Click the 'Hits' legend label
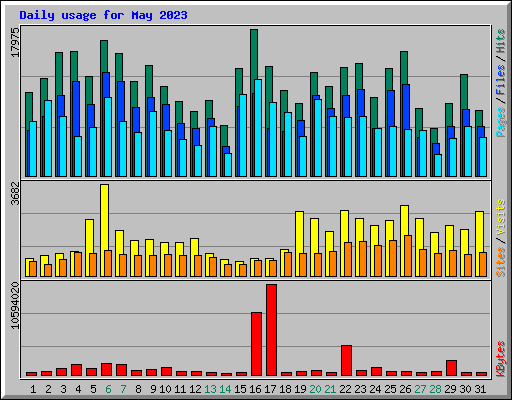The width and height of the screenshot is (512, 400). coord(501,41)
